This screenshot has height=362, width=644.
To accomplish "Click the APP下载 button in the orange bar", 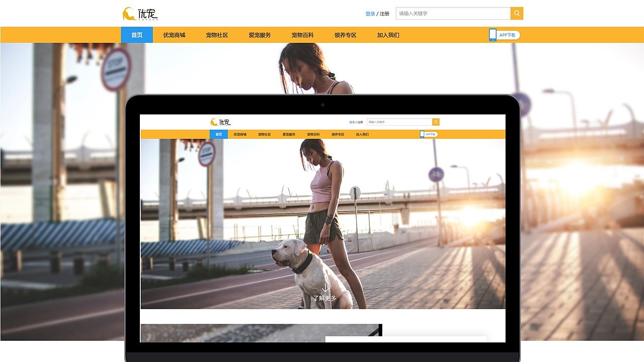I will point(508,35).
